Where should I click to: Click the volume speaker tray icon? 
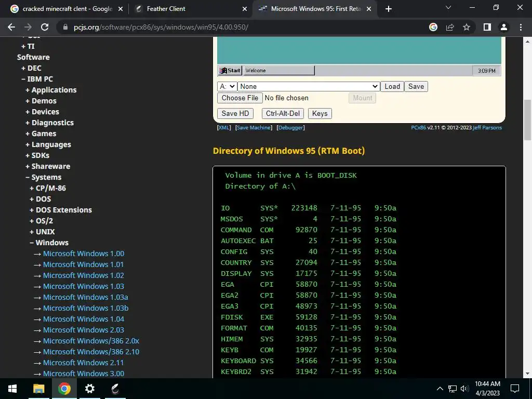coord(464,389)
